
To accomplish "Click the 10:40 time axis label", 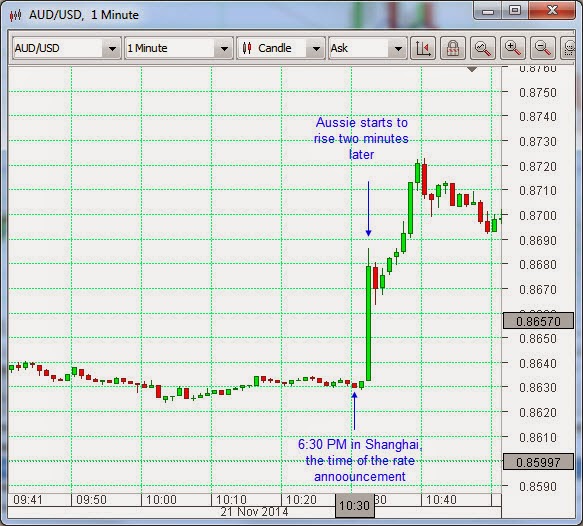I will pos(441,500).
